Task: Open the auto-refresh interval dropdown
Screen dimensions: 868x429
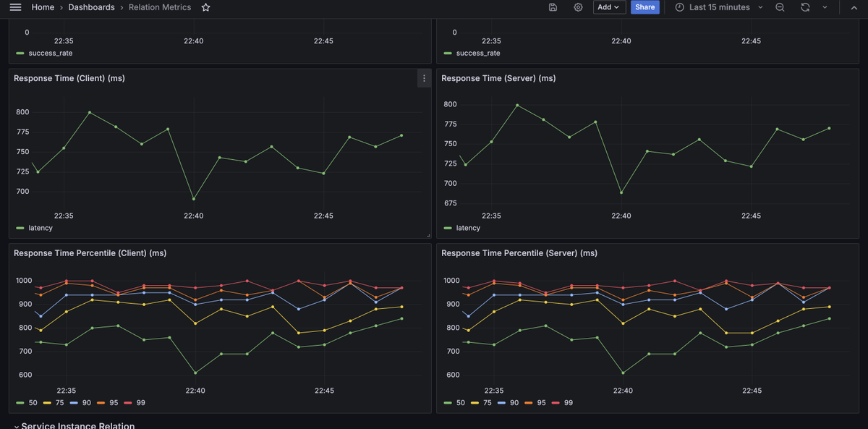Action: coord(825,7)
